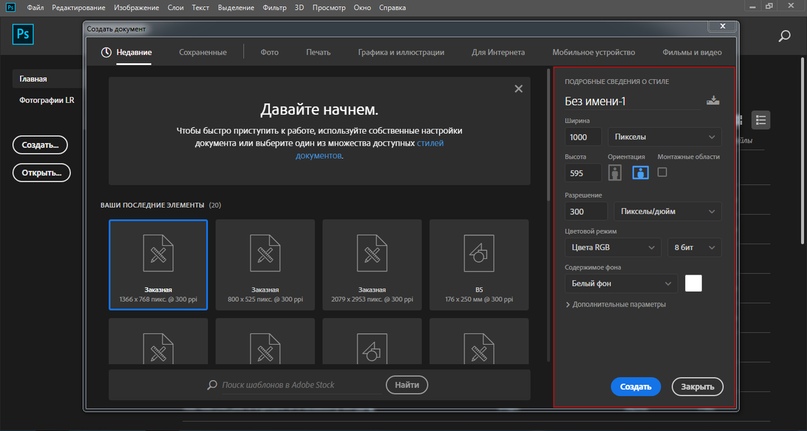Open the Белый фон background dropdown
Viewport: 807px width, 431px height.
click(x=621, y=283)
